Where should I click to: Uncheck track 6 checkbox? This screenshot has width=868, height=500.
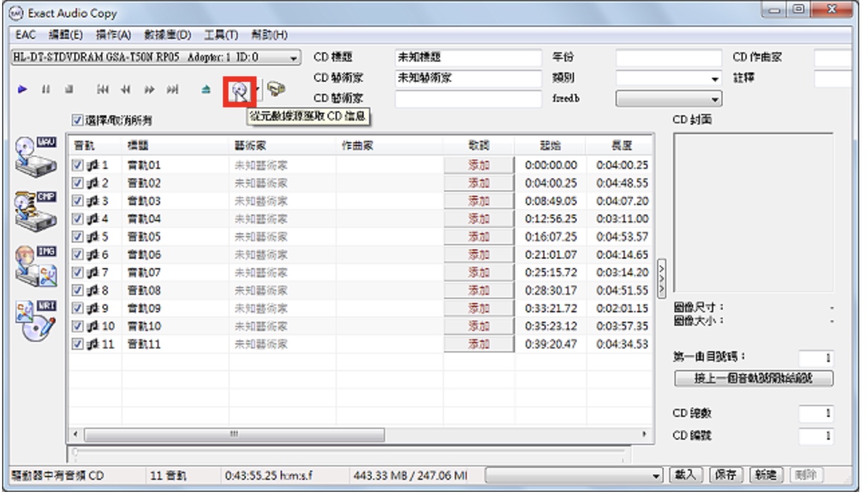click(x=78, y=255)
